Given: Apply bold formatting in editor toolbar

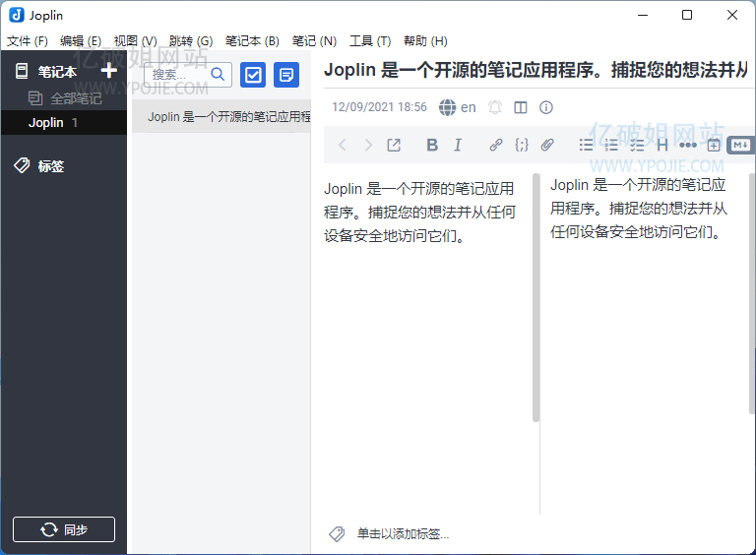Looking at the screenshot, I should [x=431, y=145].
